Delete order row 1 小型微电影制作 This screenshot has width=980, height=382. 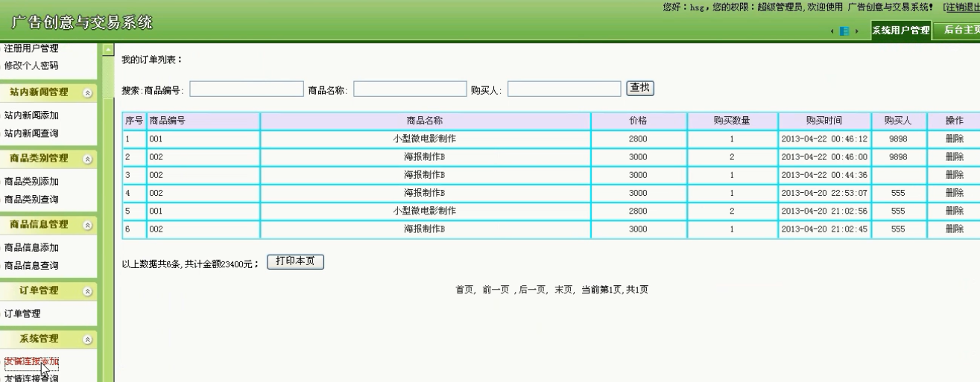[954, 139]
